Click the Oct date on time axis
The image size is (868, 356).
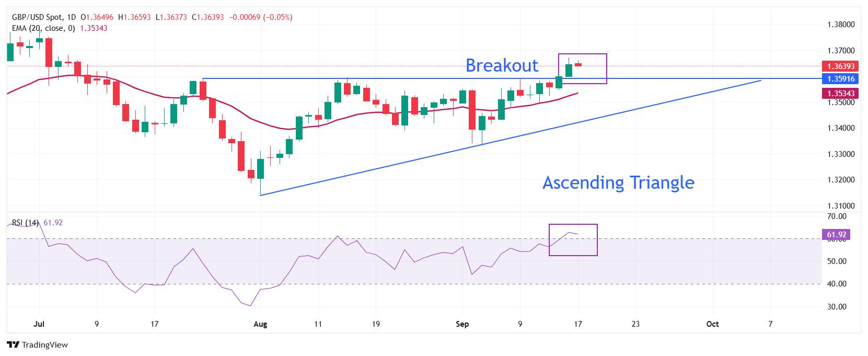712,324
